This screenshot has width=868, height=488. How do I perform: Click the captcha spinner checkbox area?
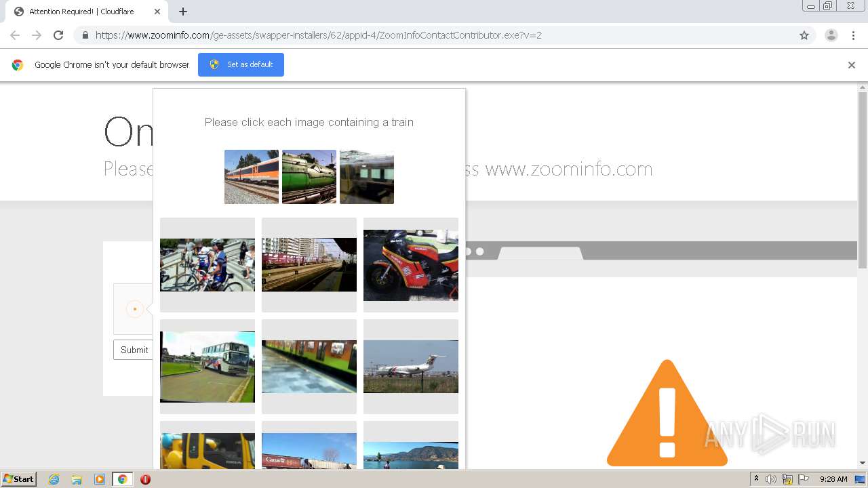134,309
